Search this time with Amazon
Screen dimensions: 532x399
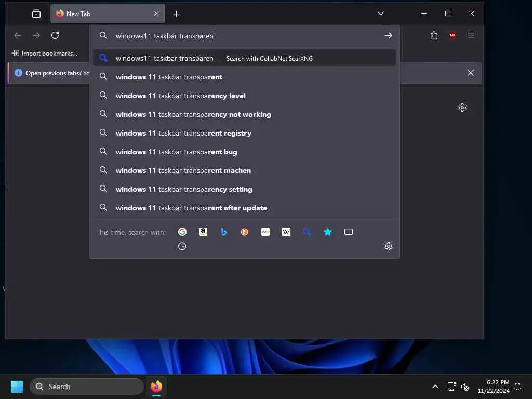pos(203,232)
